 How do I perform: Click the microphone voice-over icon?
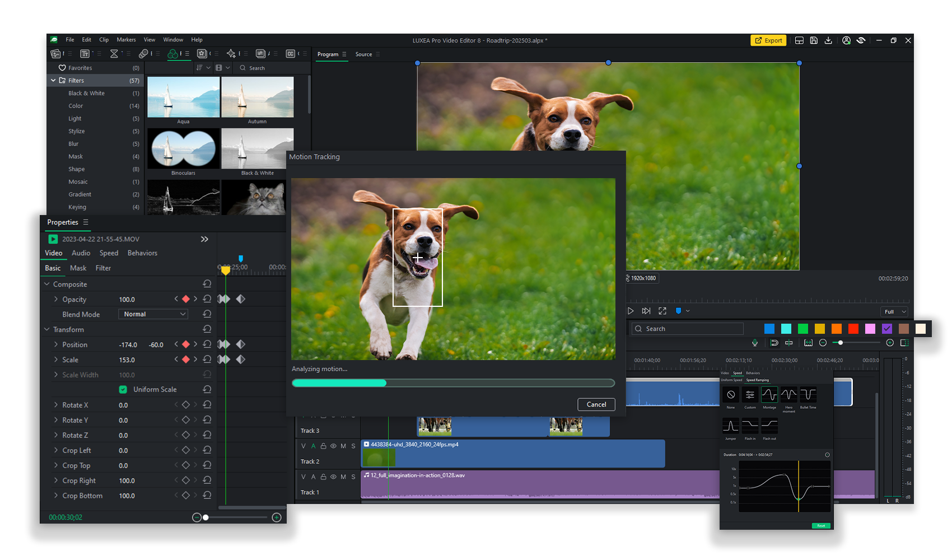tap(755, 343)
